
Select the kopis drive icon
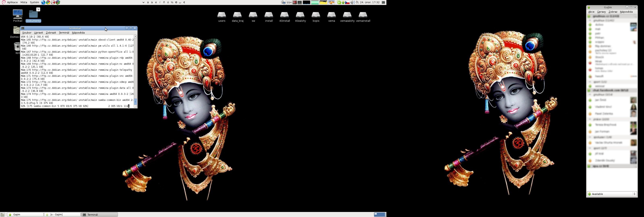coord(316,17)
